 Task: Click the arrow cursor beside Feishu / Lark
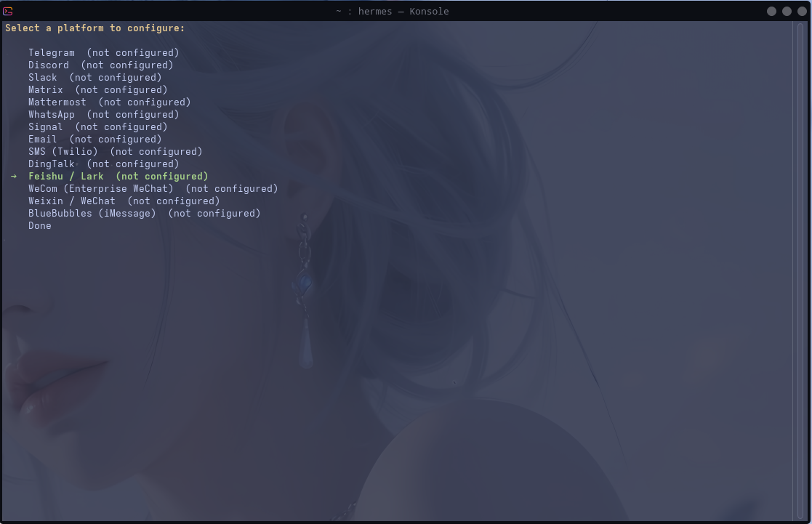coord(14,177)
